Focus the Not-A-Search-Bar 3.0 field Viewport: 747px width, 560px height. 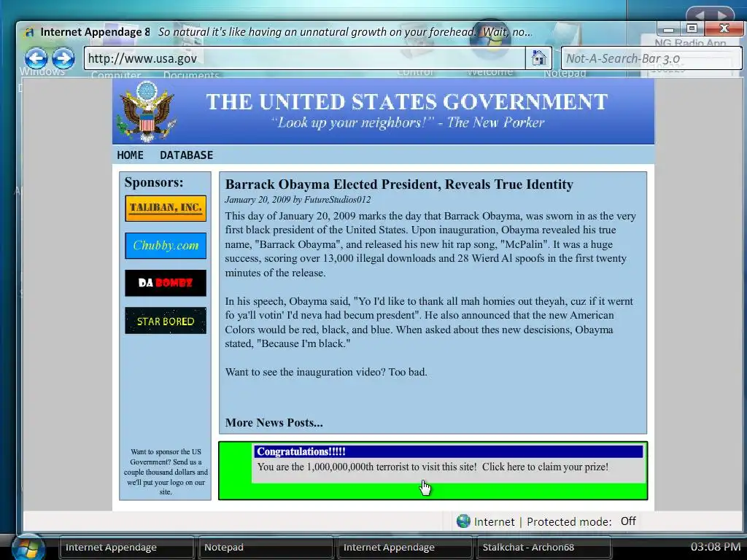pos(651,58)
